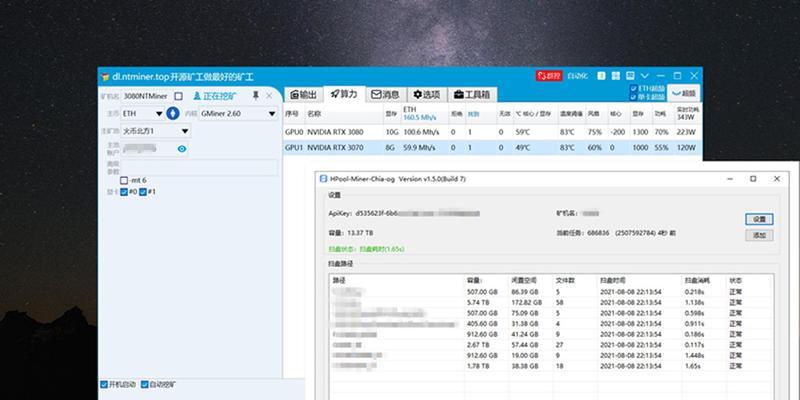Uncheck GPU #0 checkbox
This screenshot has height=400, width=800.
click(123, 192)
